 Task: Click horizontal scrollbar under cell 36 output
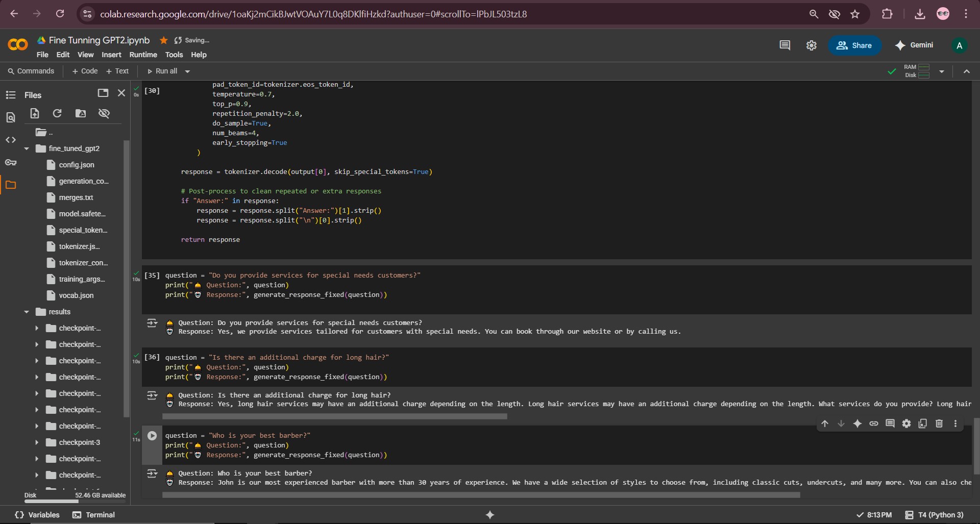334,416
